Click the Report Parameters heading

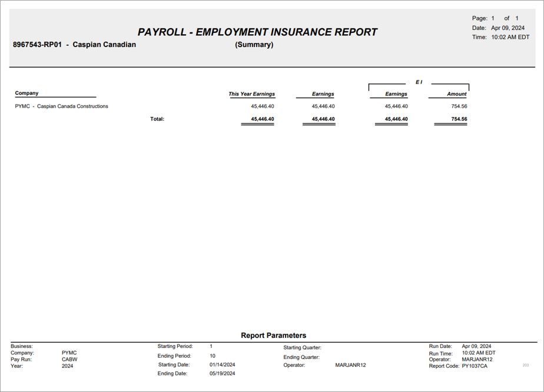tap(273, 335)
